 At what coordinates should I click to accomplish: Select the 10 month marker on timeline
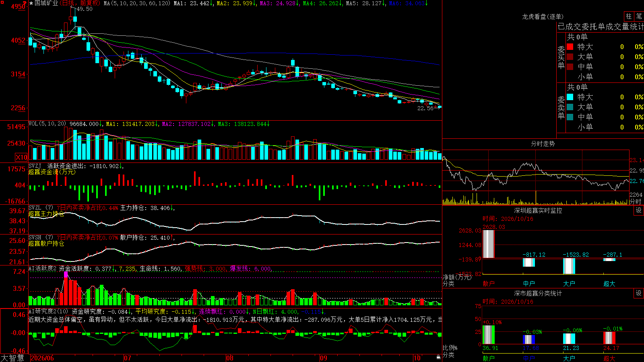pos(417,358)
